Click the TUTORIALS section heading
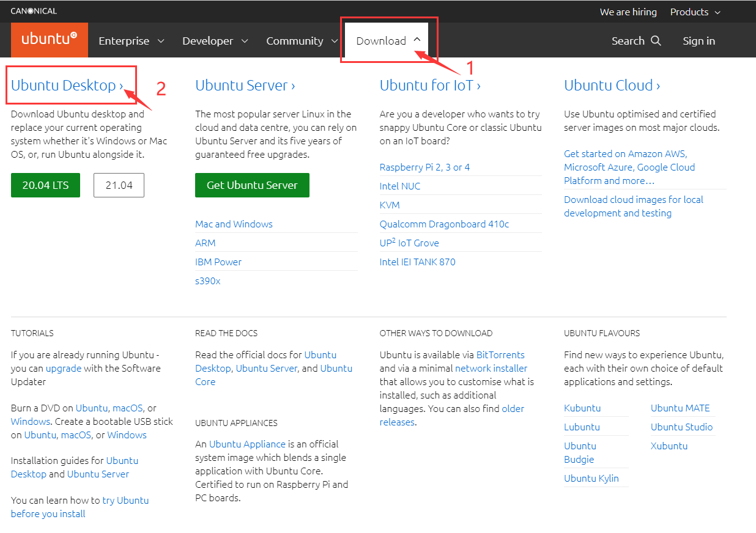 click(x=32, y=334)
